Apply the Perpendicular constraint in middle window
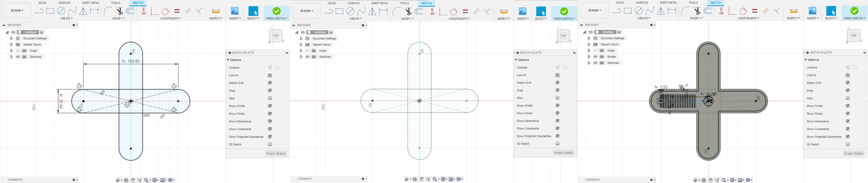This screenshot has height=183, width=868. tap(487, 11)
